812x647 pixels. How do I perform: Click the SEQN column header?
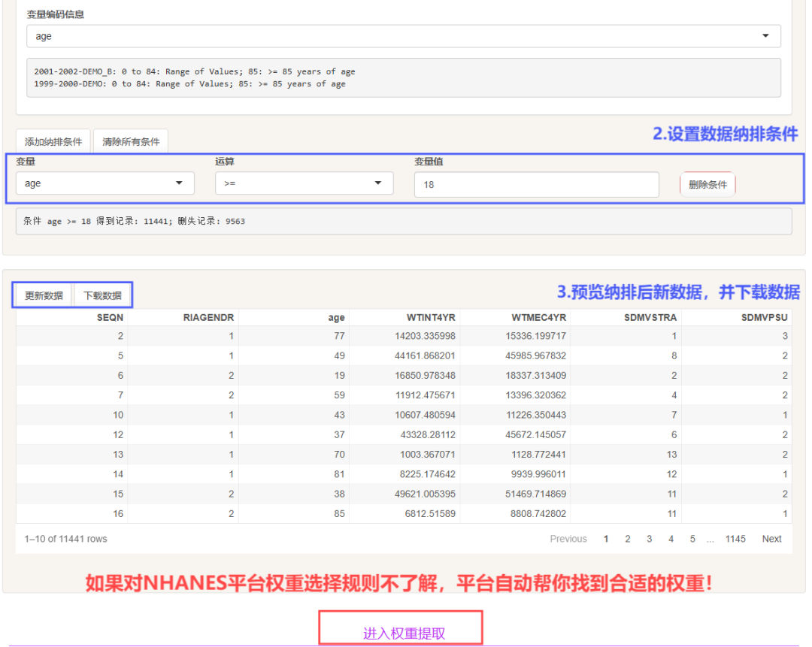(x=109, y=317)
